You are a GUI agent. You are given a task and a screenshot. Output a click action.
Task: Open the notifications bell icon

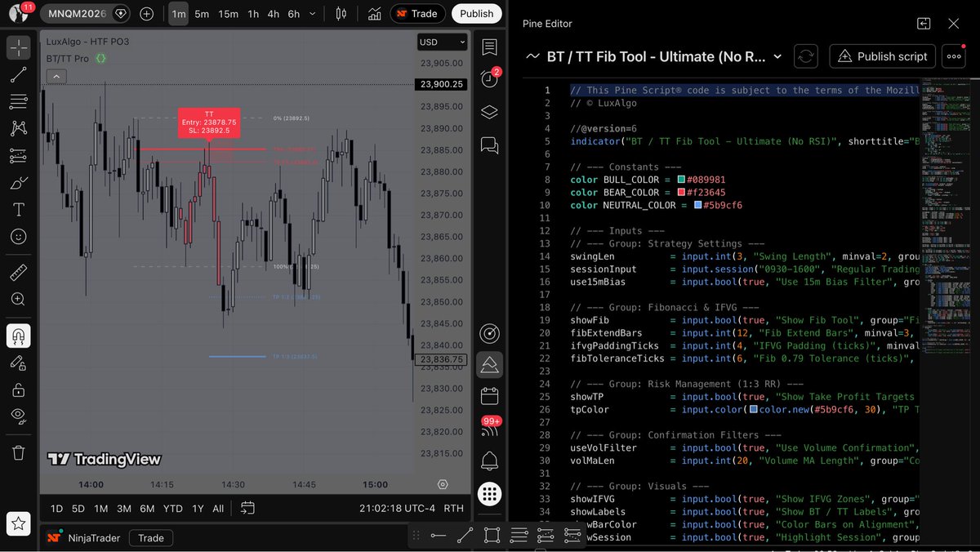[x=489, y=461]
